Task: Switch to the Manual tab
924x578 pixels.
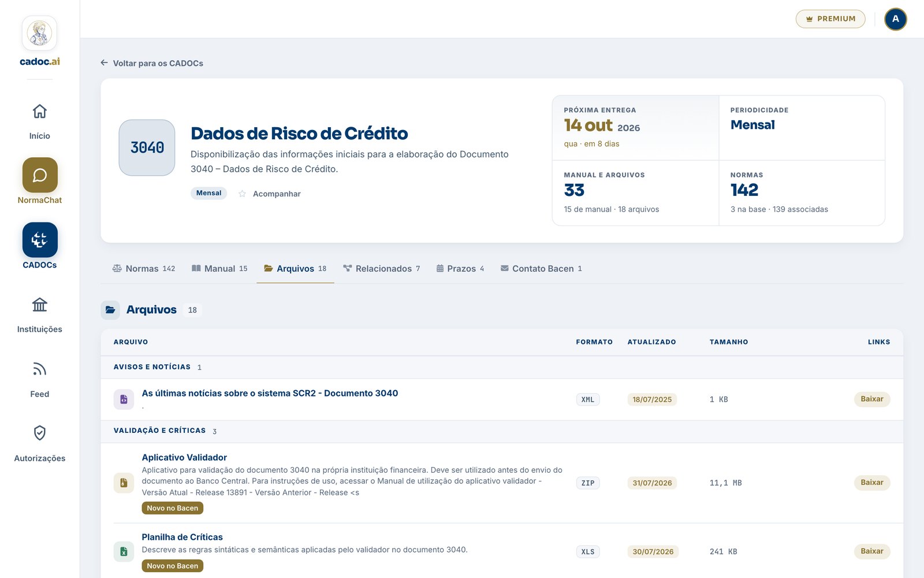Action: pos(219,269)
